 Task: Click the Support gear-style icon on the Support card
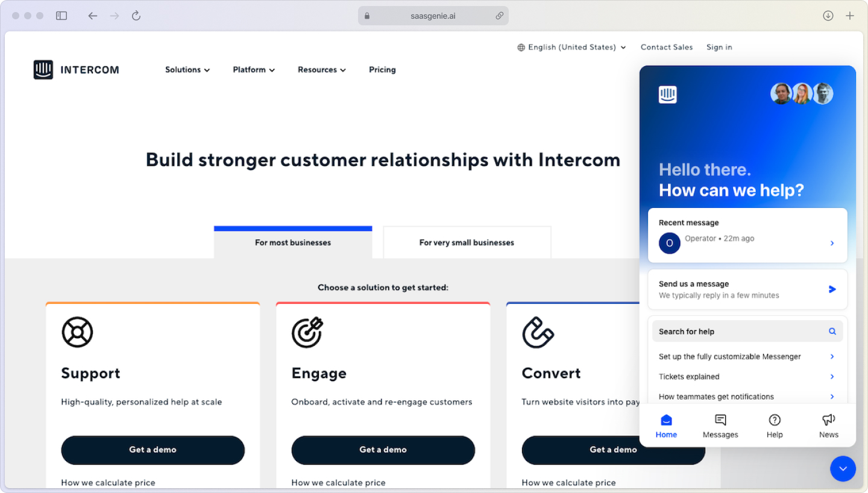point(77,331)
